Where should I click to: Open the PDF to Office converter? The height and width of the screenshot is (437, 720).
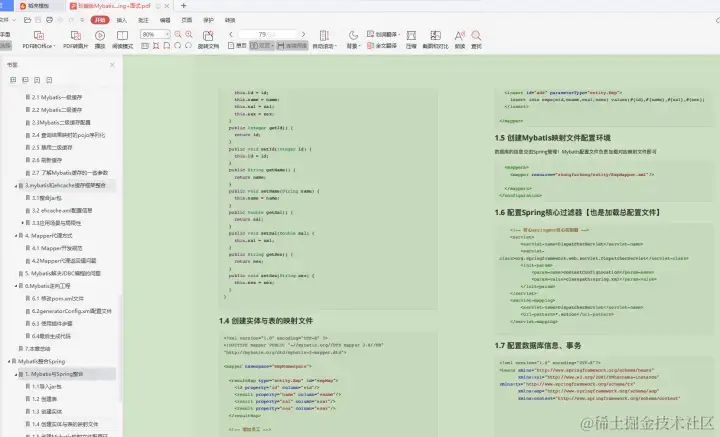(x=39, y=39)
